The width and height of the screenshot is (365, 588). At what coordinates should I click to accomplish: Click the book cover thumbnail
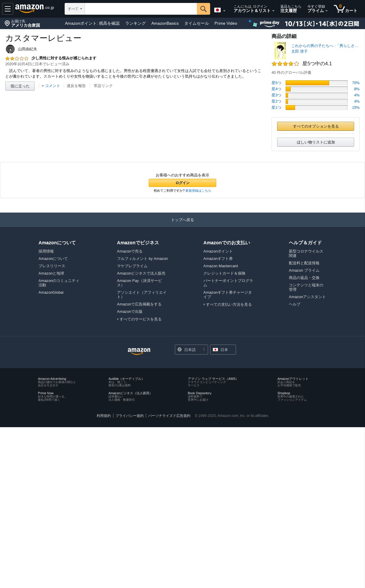click(280, 51)
